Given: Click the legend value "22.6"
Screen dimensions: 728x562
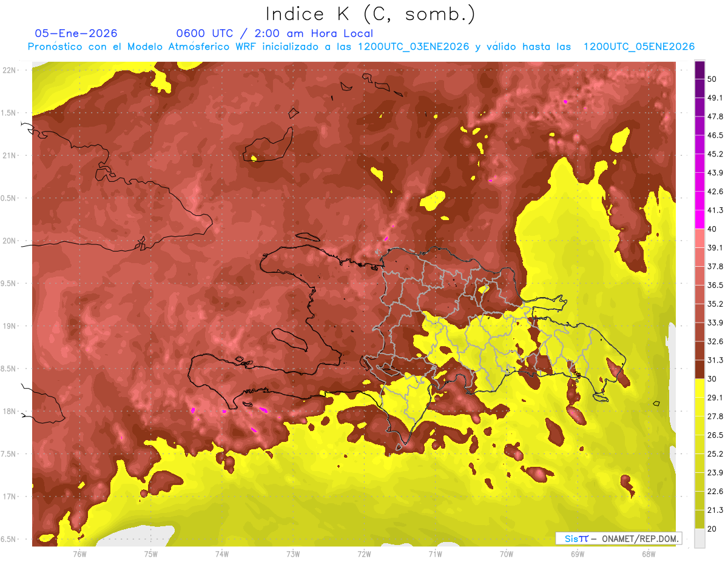Looking at the screenshot, I should (715, 491).
